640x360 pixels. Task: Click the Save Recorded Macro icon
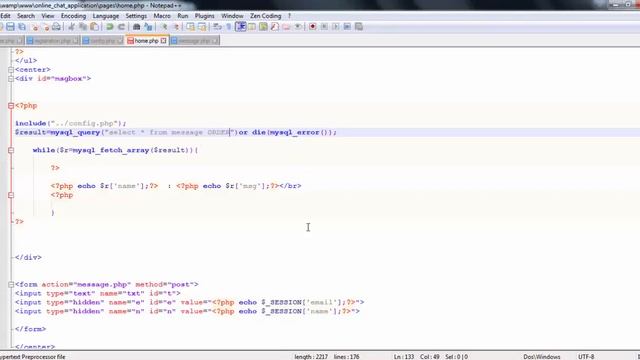pyautogui.click(x=359, y=27)
